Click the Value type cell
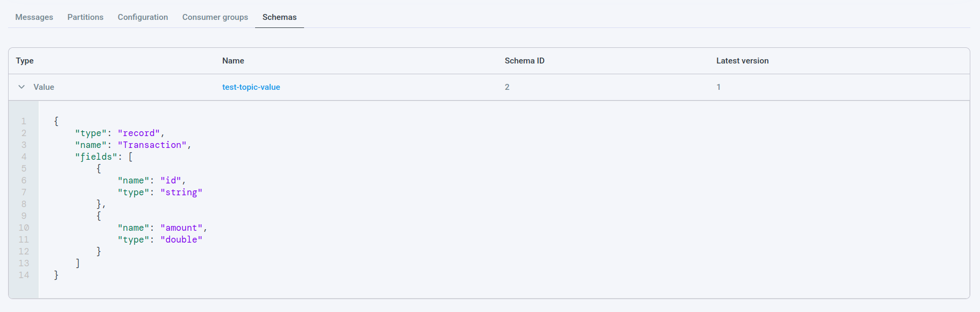 (x=44, y=87)
